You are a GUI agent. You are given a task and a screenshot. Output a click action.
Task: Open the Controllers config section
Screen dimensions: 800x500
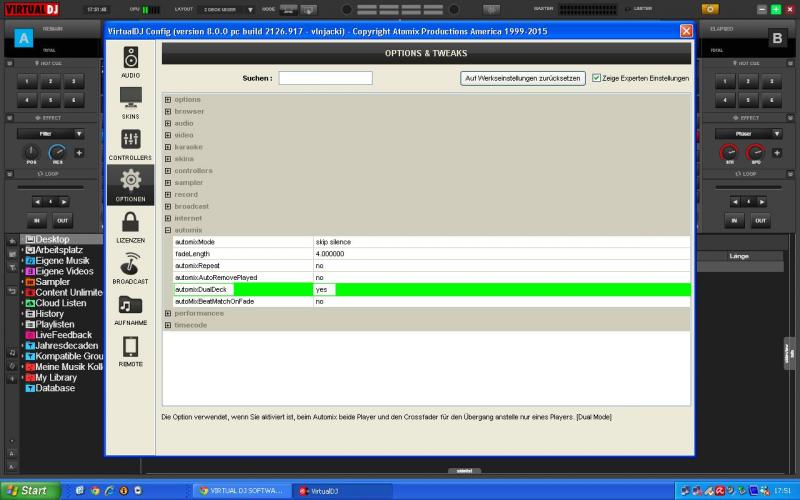coord(130,144)
